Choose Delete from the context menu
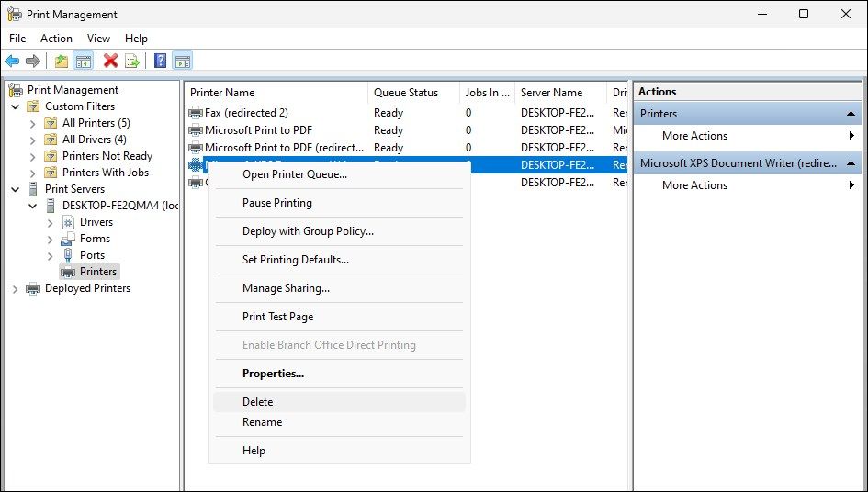 pyautogui.click(x=258, y=402)
